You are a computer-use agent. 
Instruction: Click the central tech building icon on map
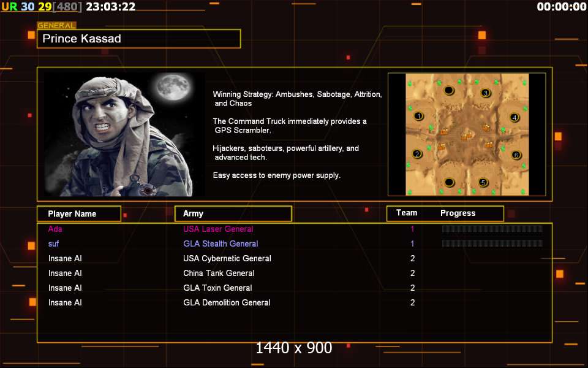[x=467, y=136]
